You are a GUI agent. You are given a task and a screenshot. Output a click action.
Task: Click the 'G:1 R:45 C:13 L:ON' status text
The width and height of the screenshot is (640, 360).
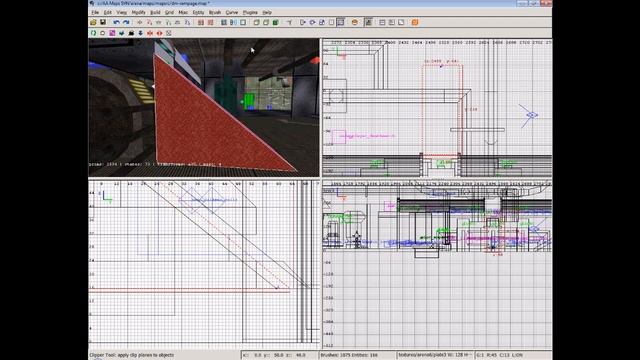[x=499, y=355]
